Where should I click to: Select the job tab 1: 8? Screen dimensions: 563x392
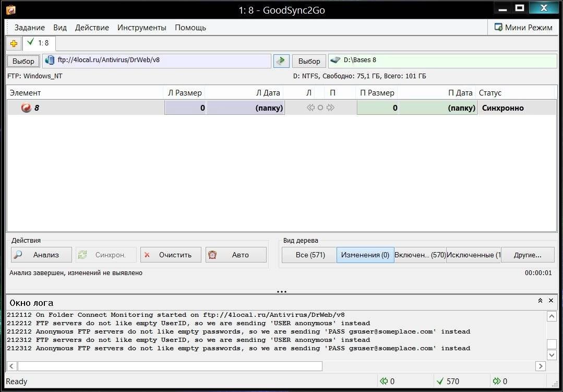(39, 43)
